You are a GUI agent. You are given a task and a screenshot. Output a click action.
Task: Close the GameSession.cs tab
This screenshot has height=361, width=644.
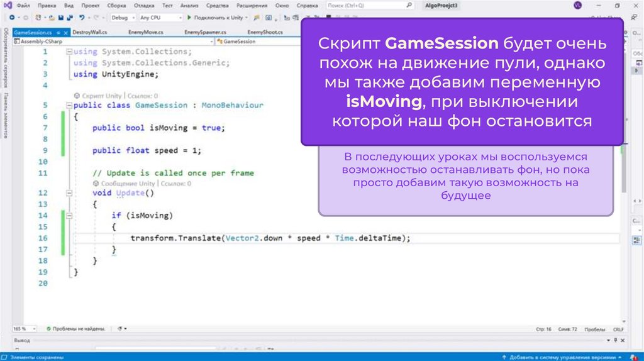click(65, 33)
